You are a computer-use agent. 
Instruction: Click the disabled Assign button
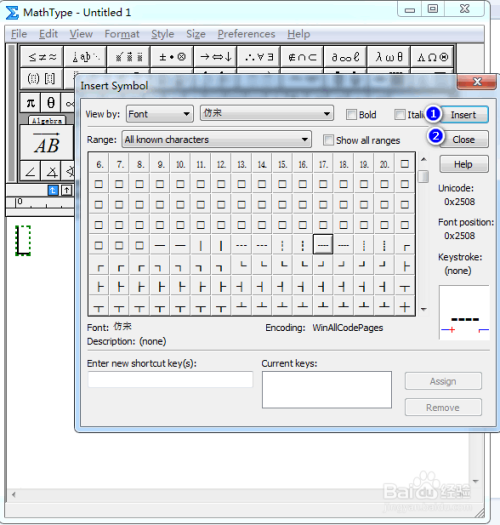click(443, 381)
